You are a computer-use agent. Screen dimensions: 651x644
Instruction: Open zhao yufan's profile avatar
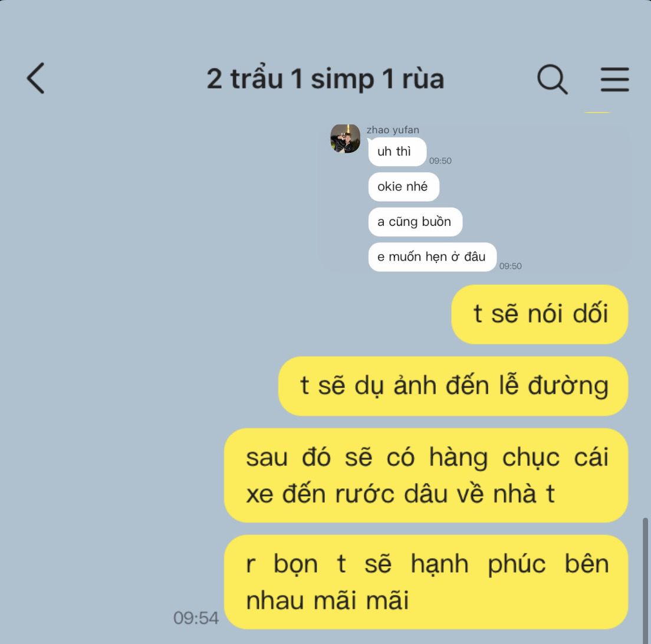click(345, 139)
